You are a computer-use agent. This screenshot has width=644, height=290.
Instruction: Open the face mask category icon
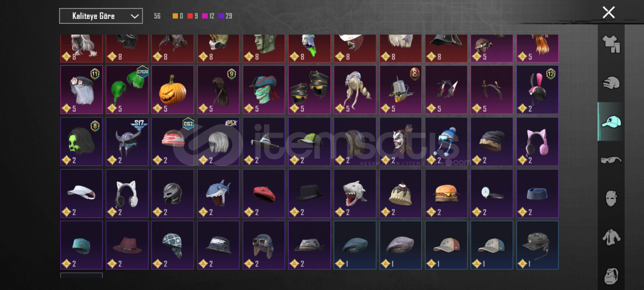(x=611, y=198)
